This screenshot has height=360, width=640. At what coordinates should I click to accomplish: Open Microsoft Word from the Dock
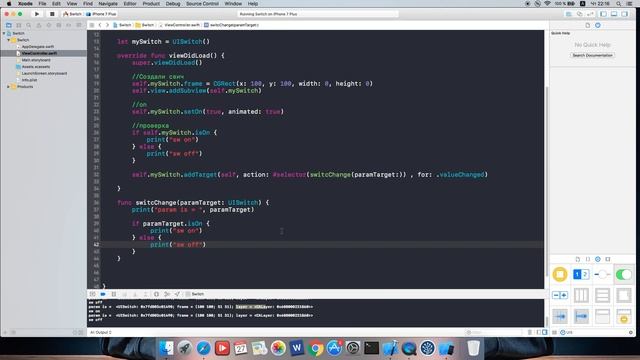pyautogui.click(x=297, y=348)
